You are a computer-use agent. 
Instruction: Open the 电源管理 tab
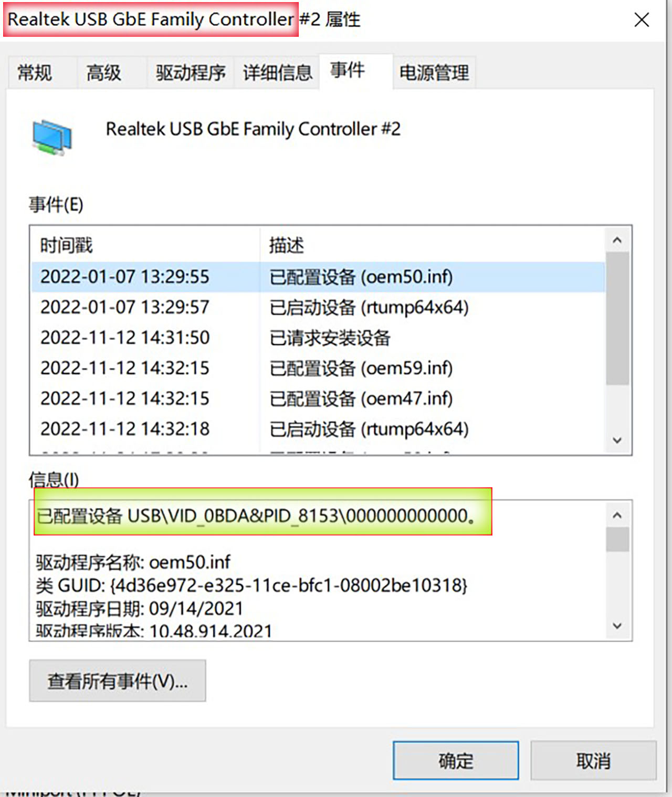click(x=434, y=72)
